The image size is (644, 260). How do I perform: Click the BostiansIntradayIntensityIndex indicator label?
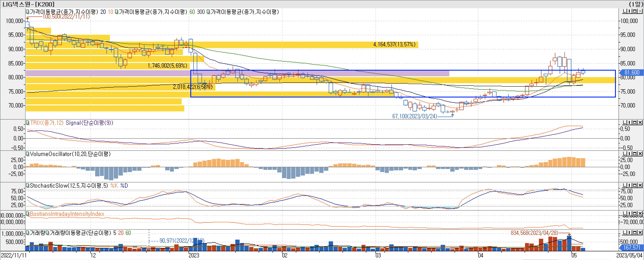[x=67, y=214]
